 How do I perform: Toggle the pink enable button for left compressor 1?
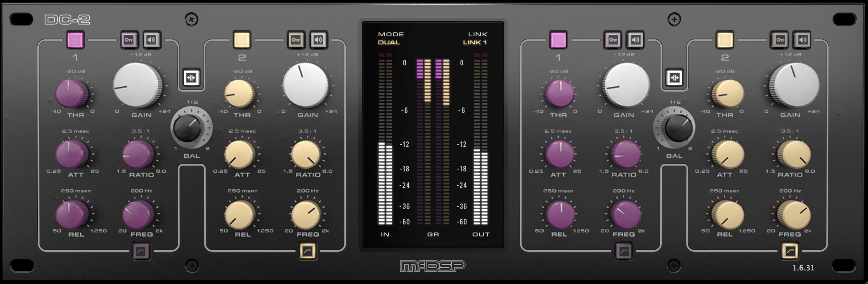pos(75,40)
